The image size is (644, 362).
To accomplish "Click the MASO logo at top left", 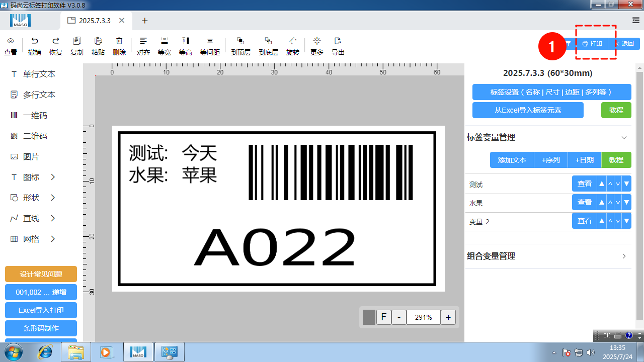I will point(21,21).
